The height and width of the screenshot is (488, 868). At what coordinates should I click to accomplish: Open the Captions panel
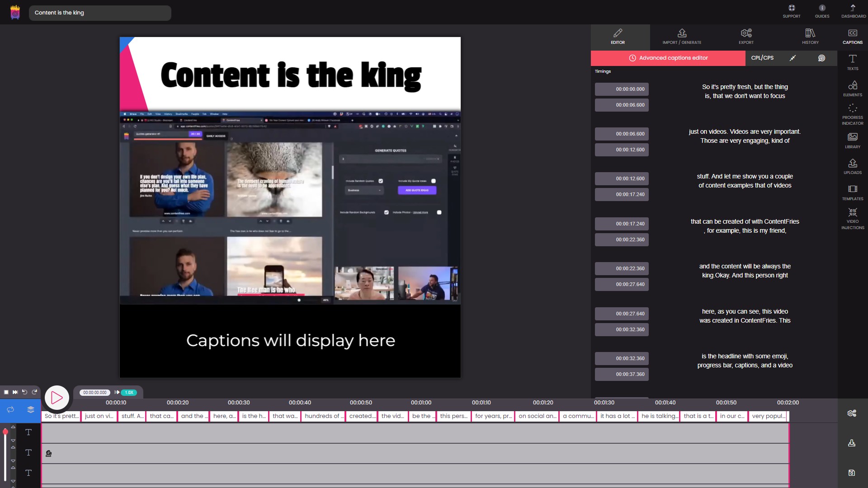[852, 36]
